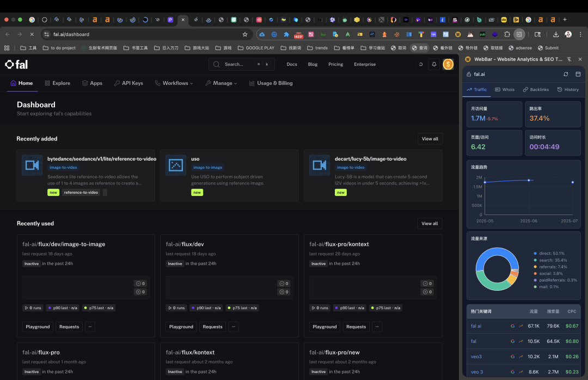Click the Google icon in the 'fal' keyword row
588x380 pixels.
click(x=512, y=341)
